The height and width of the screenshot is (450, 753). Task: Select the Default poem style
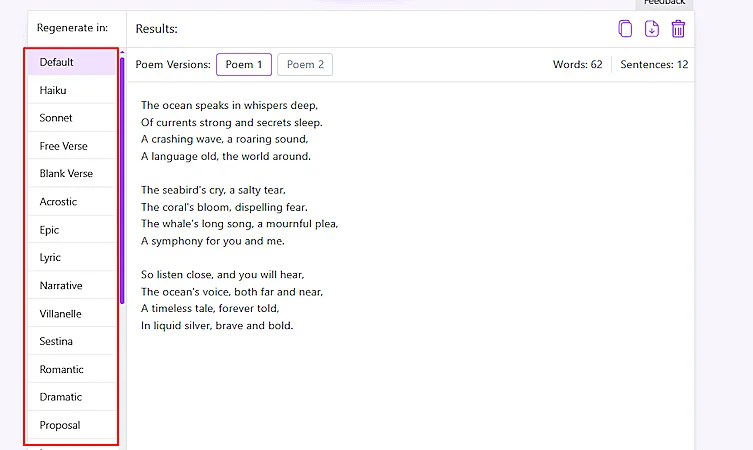72,62
